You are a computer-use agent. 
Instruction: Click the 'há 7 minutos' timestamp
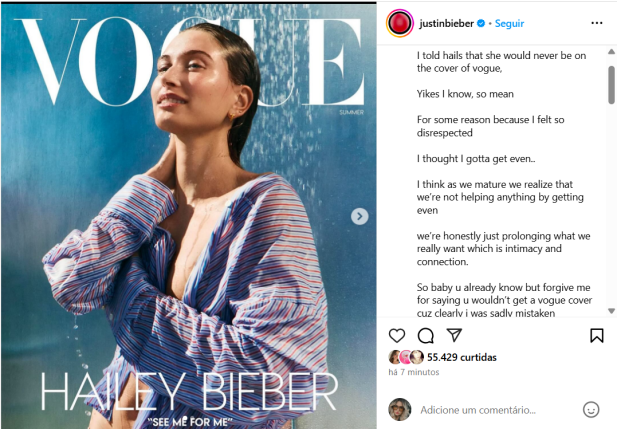click(414, 372)
